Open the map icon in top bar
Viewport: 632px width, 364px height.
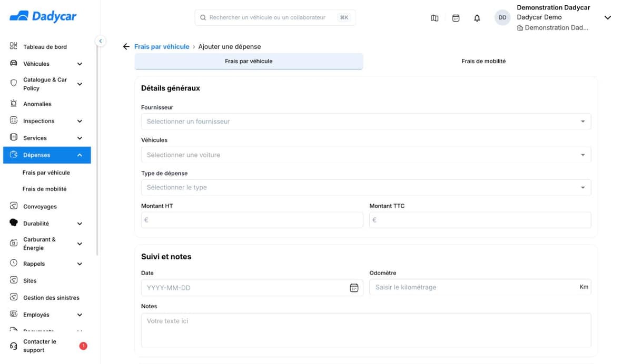click(434, 18)
